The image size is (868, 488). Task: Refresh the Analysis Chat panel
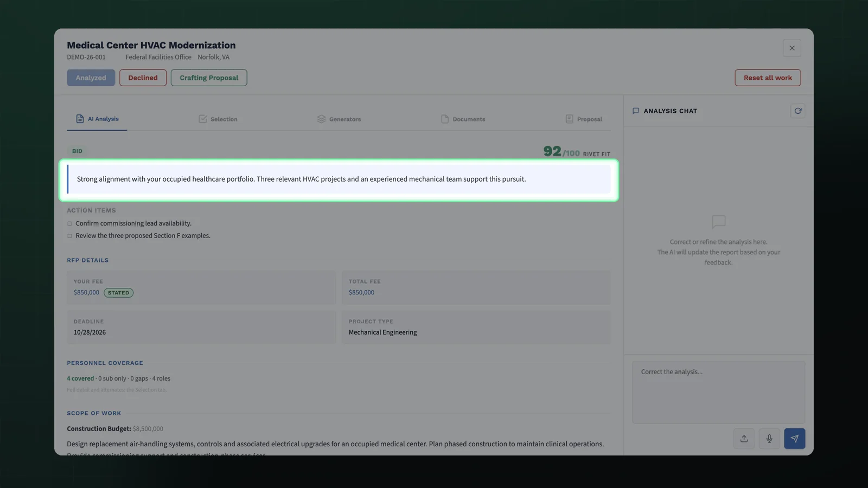click(797, 111)
